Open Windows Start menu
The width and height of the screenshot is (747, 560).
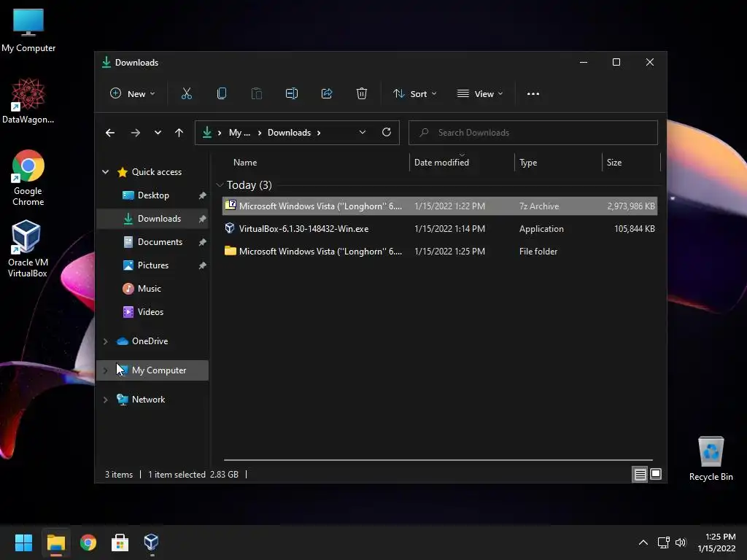[23, 542]
